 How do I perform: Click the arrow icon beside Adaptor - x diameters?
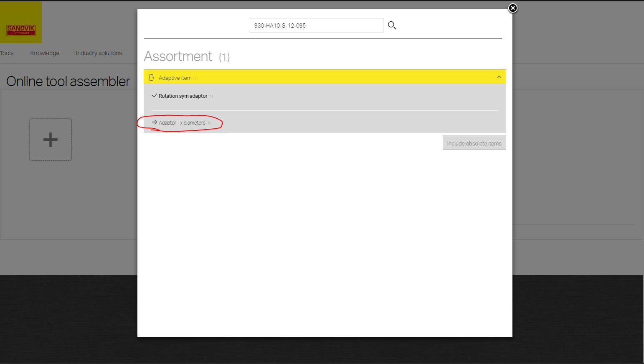(x=155, y=122)
